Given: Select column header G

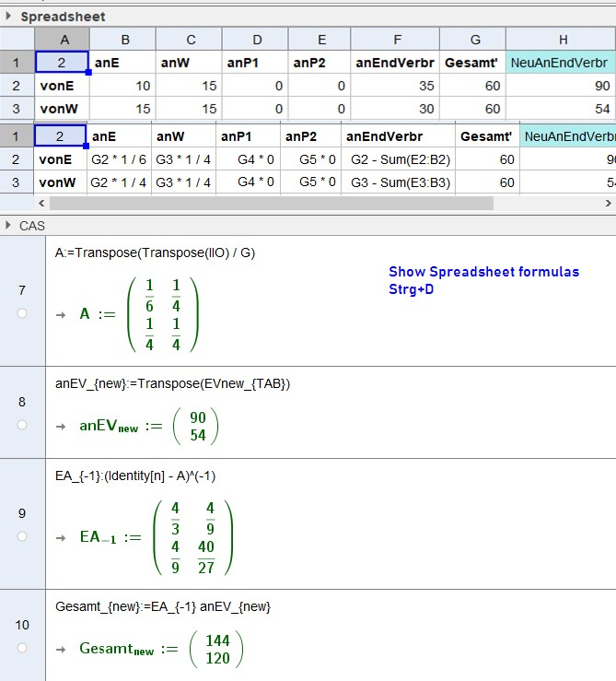Looking at the screenshot, I should [472, 40].
